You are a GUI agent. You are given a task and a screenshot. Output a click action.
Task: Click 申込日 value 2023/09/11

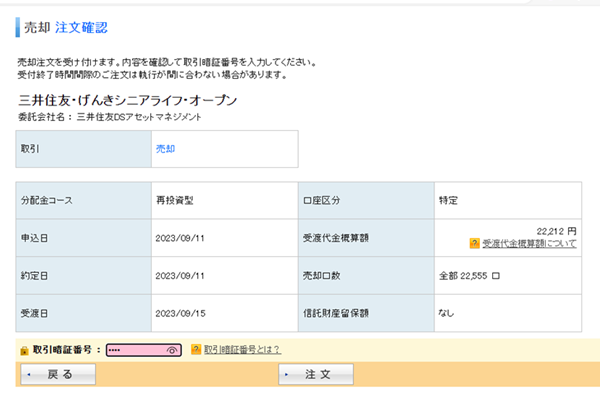coord(180,238)
